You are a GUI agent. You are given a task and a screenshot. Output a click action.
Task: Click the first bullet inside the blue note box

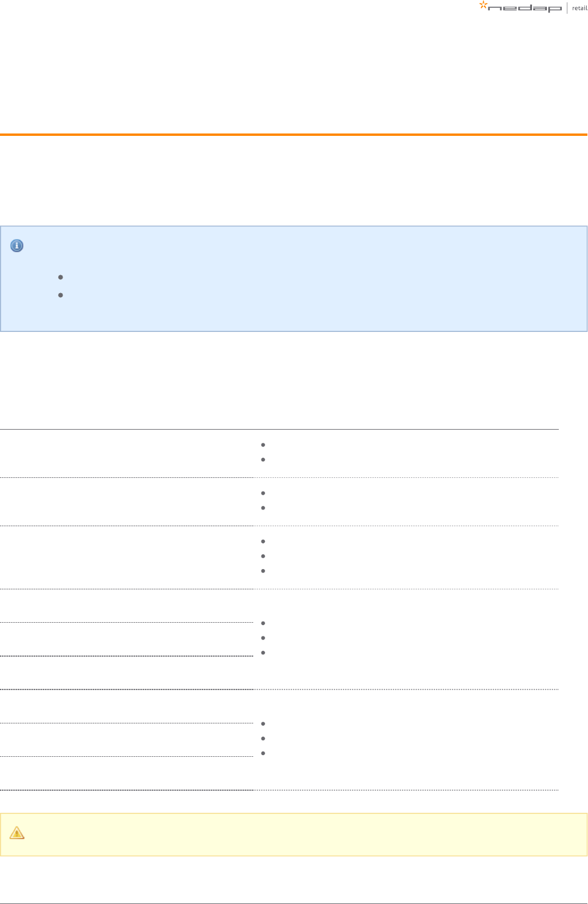click(61, 277)
